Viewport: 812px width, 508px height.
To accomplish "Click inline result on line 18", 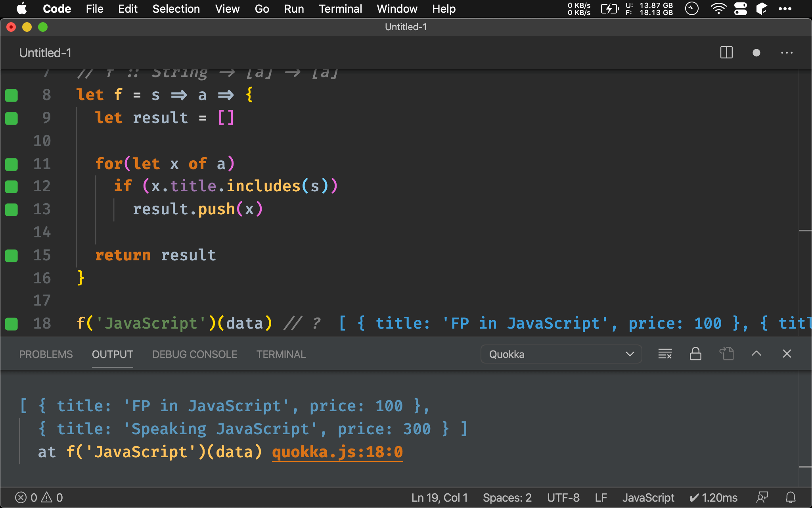I will (575, 323).
